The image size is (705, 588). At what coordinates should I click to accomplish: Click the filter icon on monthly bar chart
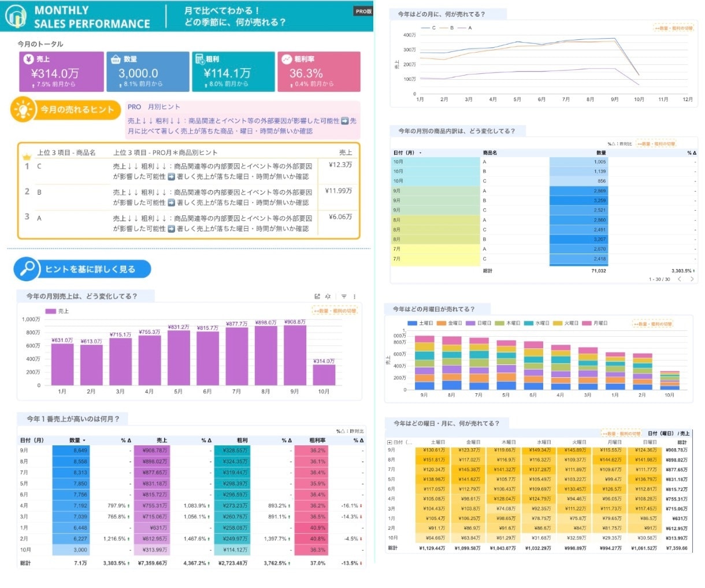click(344, 296)
